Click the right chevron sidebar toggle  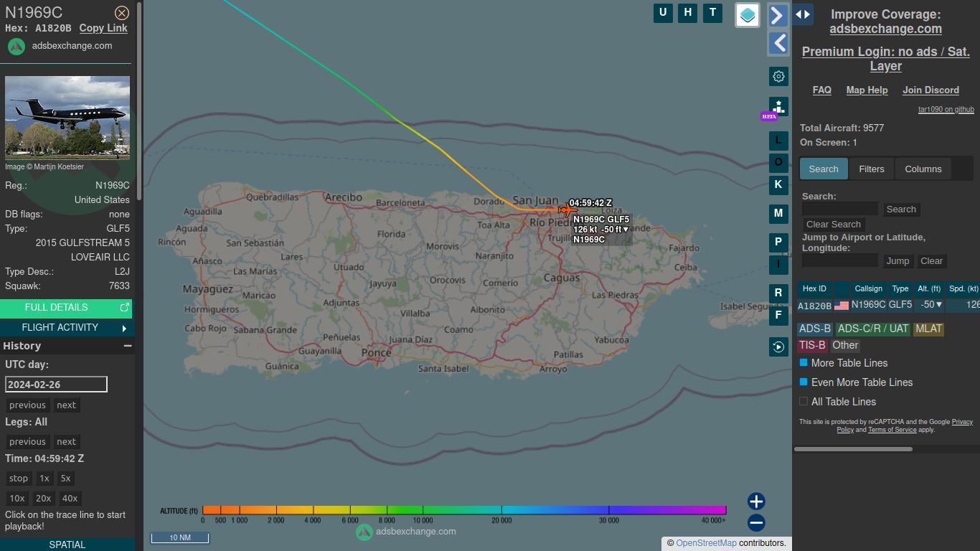[778, 15]
